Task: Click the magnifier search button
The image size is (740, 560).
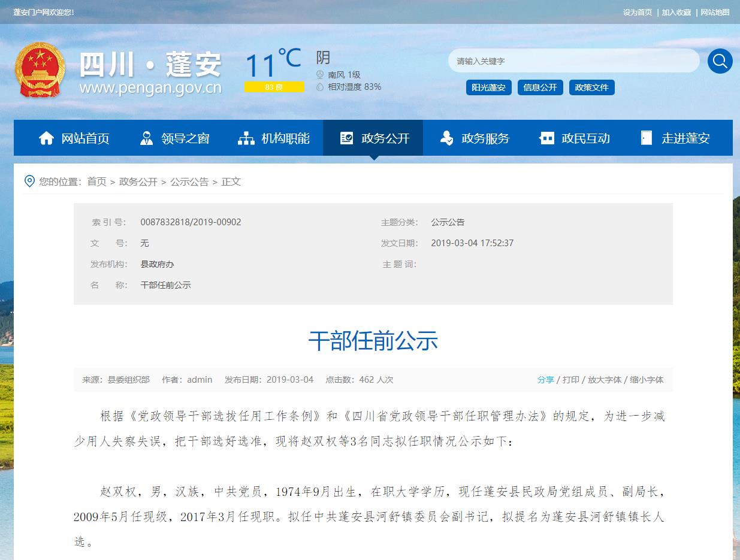Action: (x=720, y=61)
